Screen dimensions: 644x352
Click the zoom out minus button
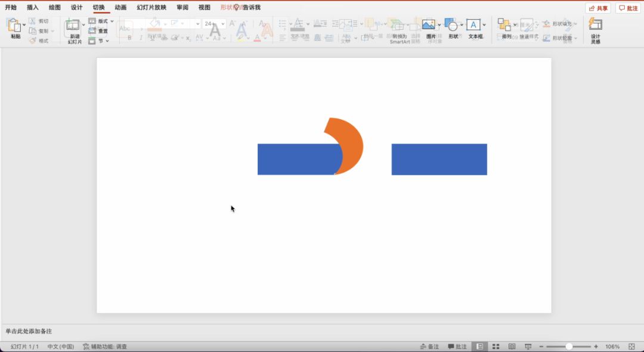(541, 347)
